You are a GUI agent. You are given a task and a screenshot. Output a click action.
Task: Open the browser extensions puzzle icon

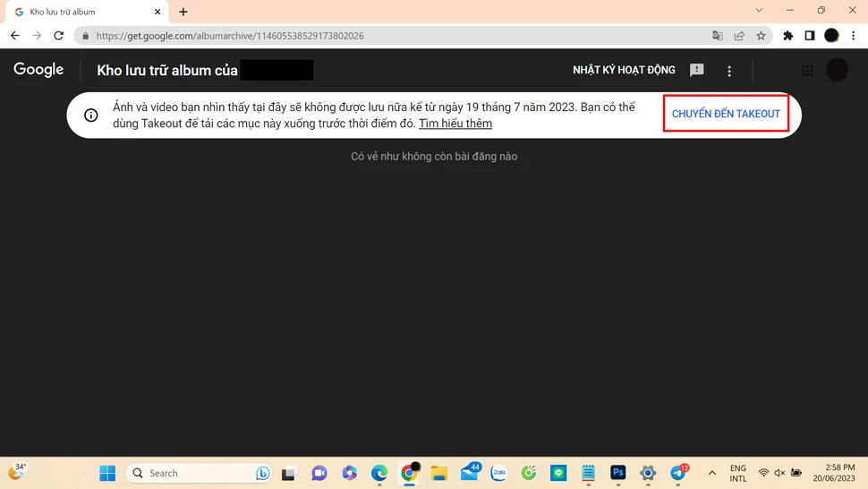point(787,36)
